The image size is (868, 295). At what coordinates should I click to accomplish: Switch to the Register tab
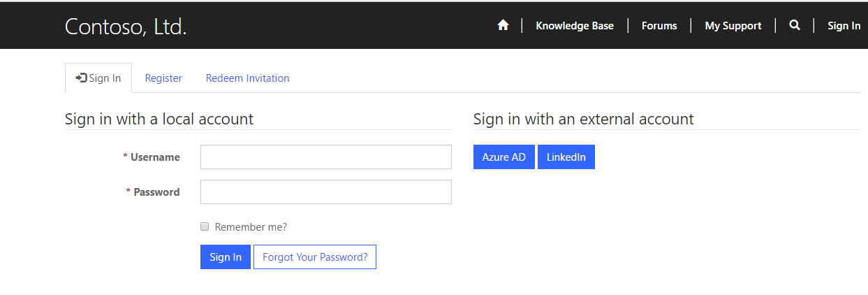pos(163,78)
